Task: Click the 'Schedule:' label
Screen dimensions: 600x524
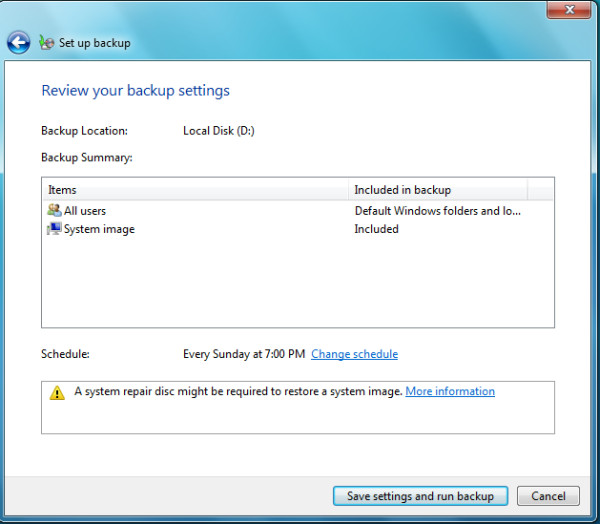Action: click(x=65, y=354)
